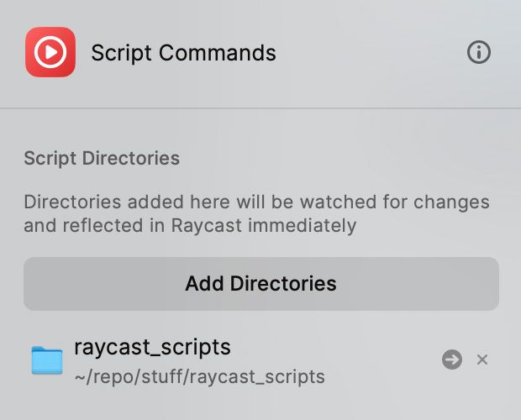
Task: Click the directories watched for changes description
Action: 256,202
